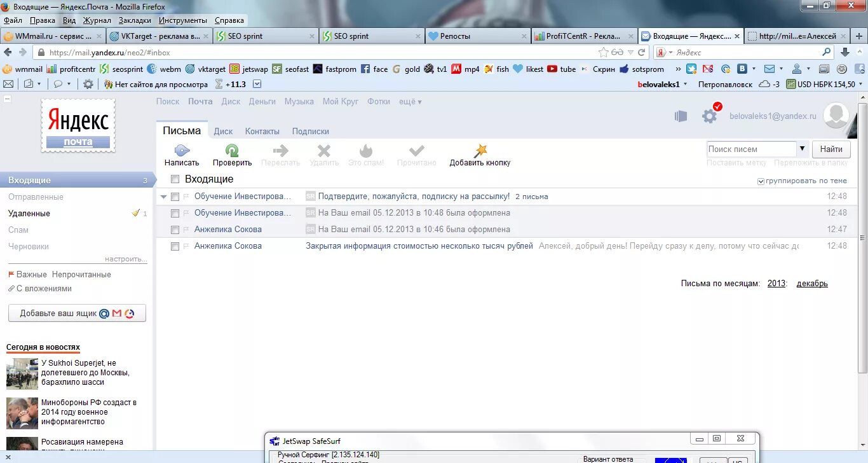
Task: Open the Yandex bar gear settings icon
Action: tap(88, 84)
